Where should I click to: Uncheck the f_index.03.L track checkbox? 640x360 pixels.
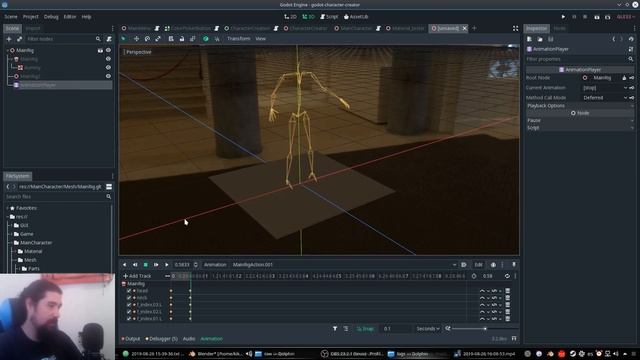coord(129,305)
